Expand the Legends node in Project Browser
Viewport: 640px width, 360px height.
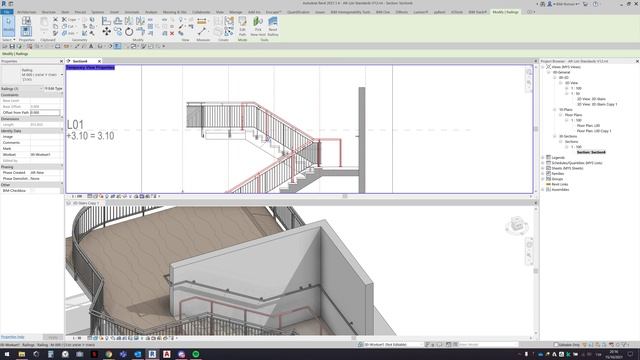click(543, 157)
